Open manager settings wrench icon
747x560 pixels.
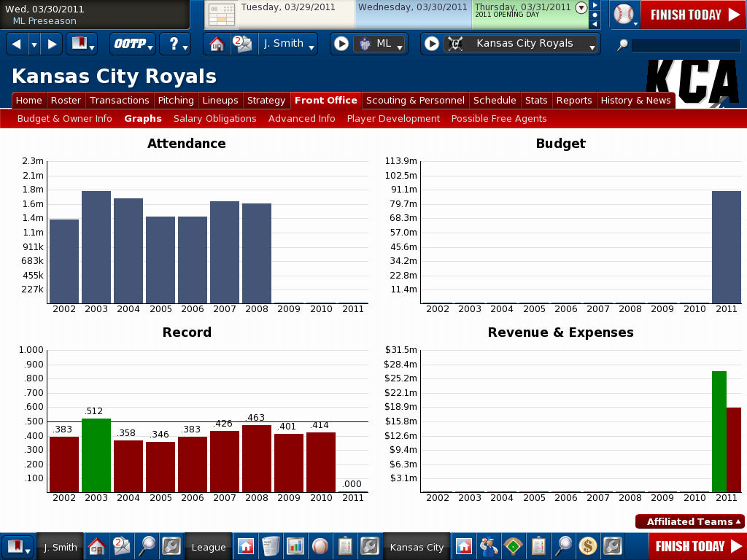171,546
